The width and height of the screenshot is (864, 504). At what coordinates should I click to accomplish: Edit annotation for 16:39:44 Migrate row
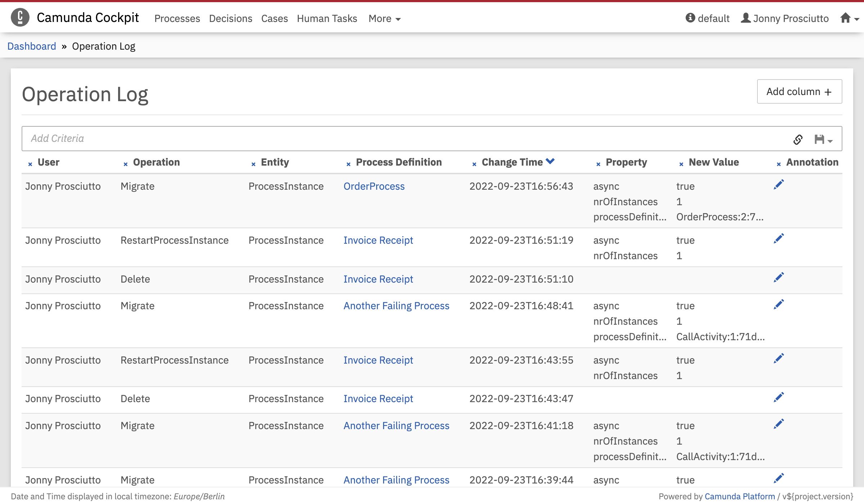(x=779, y=478)
